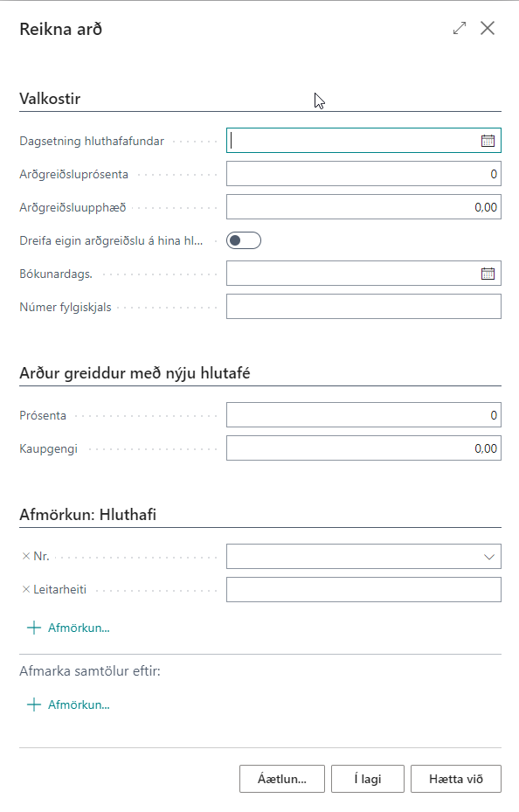Collapse the Valkostir section header

click(50, 99)
